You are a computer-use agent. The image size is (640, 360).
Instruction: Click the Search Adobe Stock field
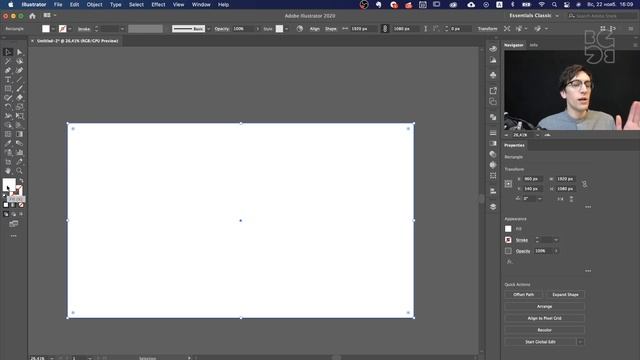coord(601,16)
